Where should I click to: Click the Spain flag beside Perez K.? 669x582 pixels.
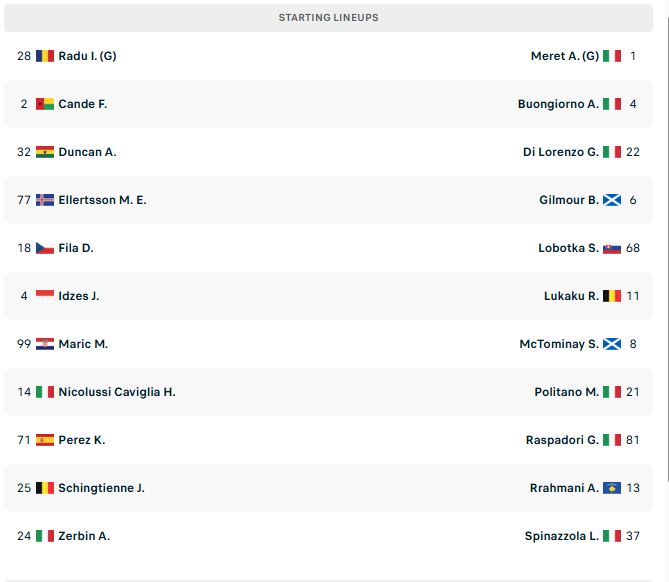coord(45,440)
